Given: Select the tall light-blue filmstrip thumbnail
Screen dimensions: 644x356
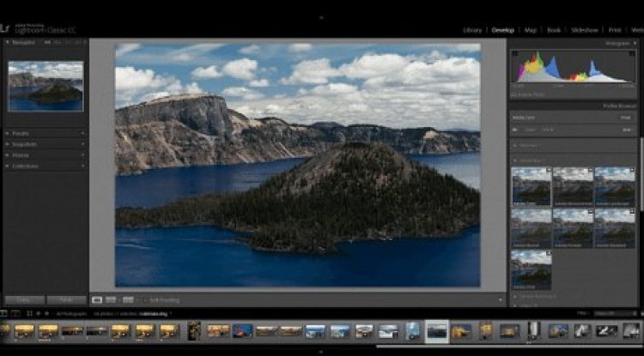Looking at the screenshot, I should (412, 330).
